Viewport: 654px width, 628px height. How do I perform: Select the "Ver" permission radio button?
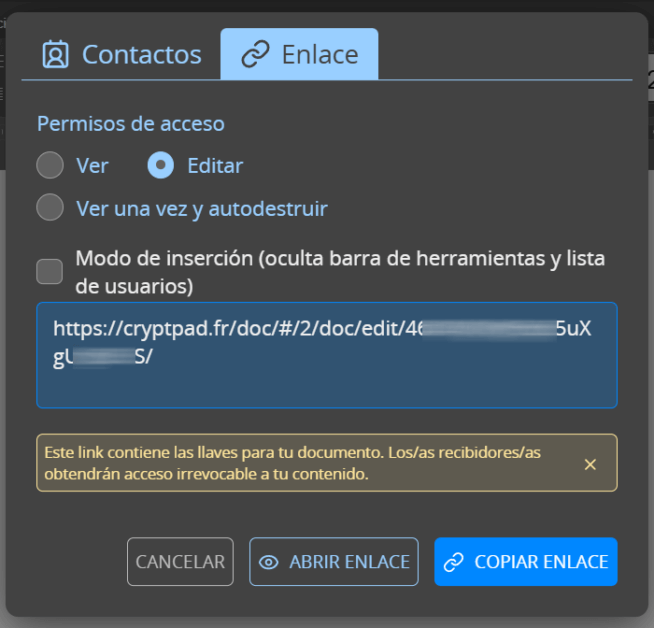[50, 165]
